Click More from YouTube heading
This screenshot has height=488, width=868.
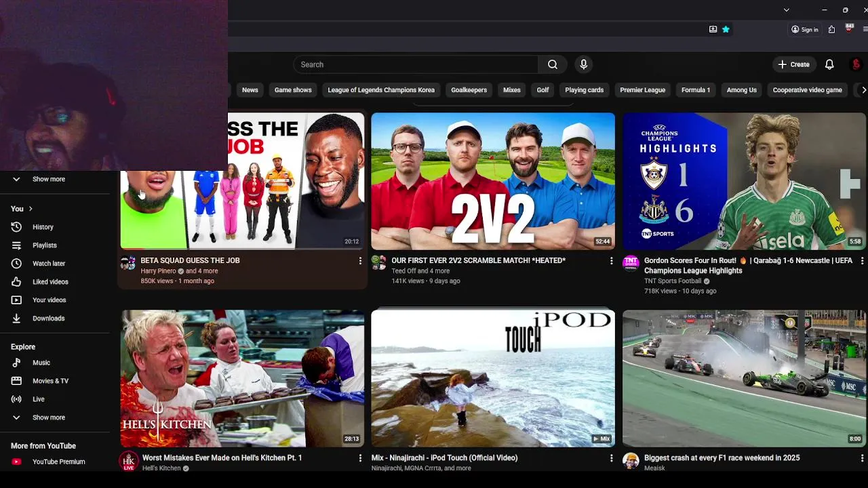(x=43, y=446)
